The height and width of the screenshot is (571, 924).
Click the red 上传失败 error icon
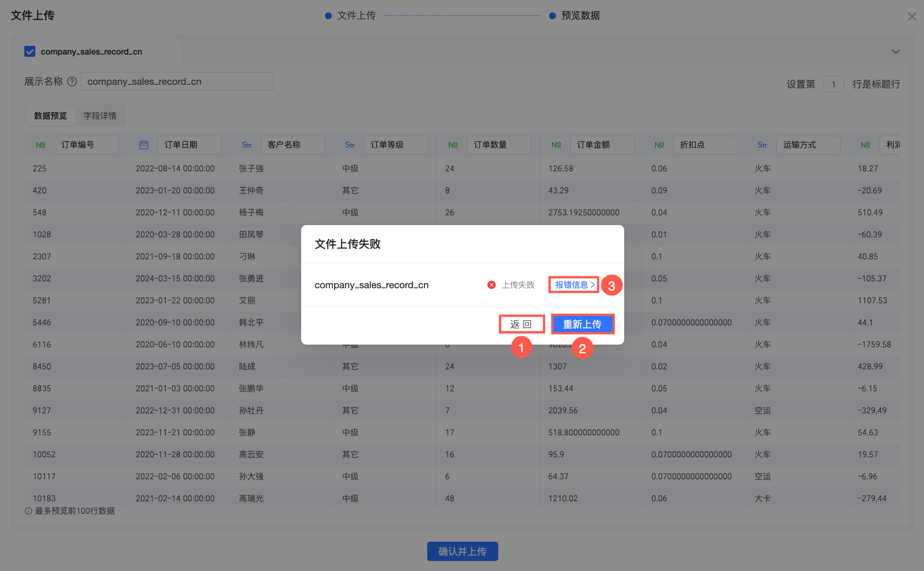pyautogui.click(x=491, y=285)
